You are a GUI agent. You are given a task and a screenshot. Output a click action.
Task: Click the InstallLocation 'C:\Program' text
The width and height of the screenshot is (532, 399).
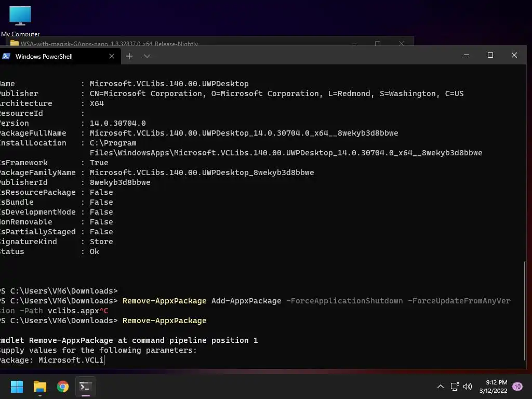point(113,143)
